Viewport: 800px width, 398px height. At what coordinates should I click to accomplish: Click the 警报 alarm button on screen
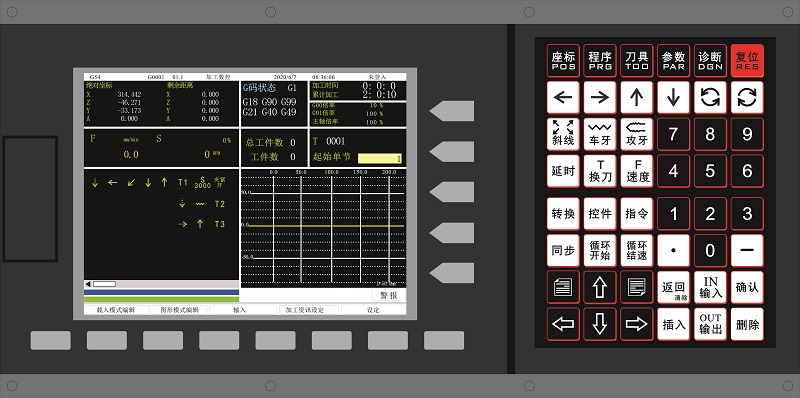point(388,295)
